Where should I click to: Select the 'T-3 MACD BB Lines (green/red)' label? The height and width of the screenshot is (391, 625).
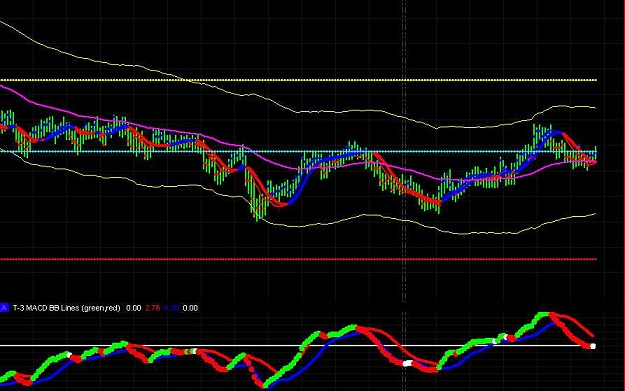(x=67, y=308)
